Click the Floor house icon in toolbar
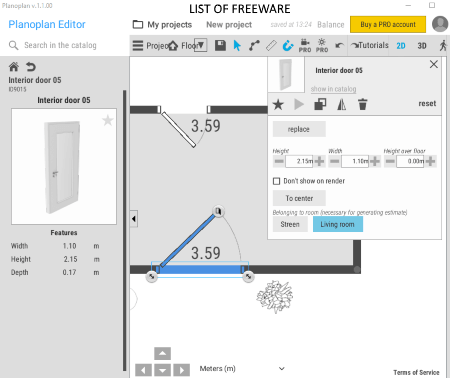 173,46
